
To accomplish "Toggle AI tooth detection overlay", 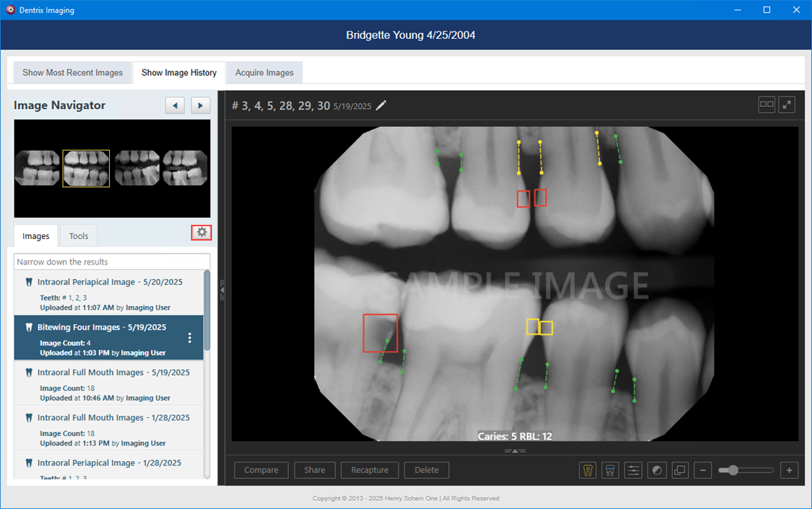I will click(x=588, y=470).
